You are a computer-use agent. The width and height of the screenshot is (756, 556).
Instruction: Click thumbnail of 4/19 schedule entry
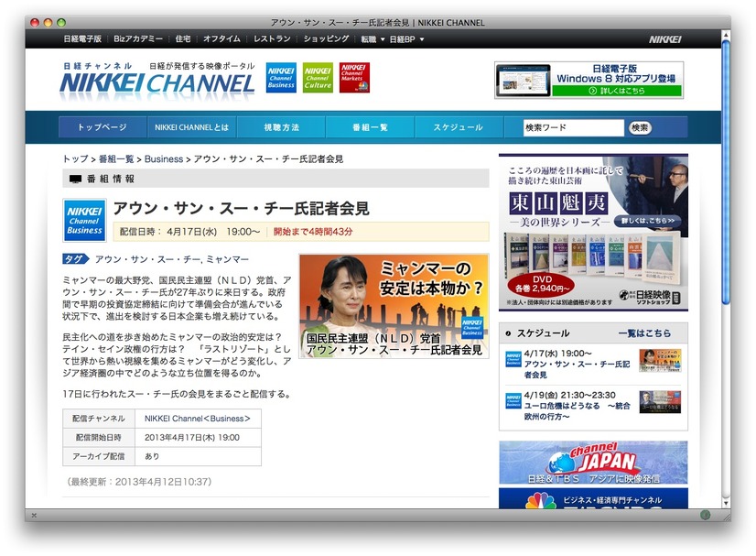tap(660, 402)
